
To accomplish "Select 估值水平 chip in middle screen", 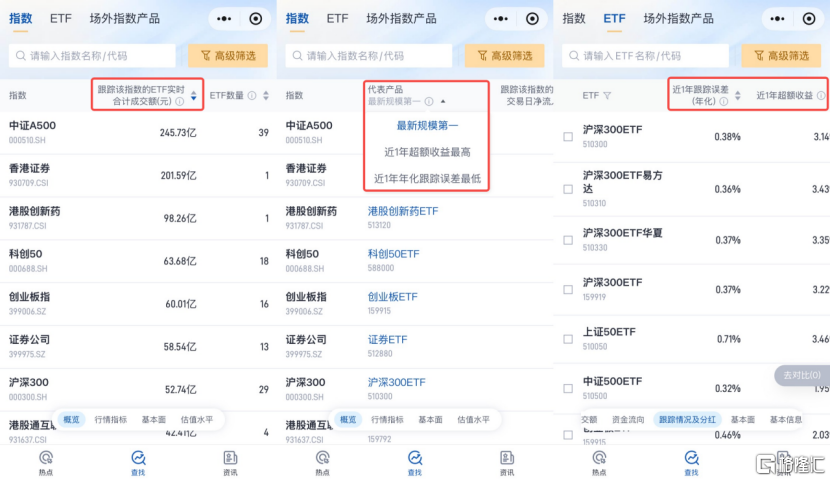I will click(x=473, y=420).
